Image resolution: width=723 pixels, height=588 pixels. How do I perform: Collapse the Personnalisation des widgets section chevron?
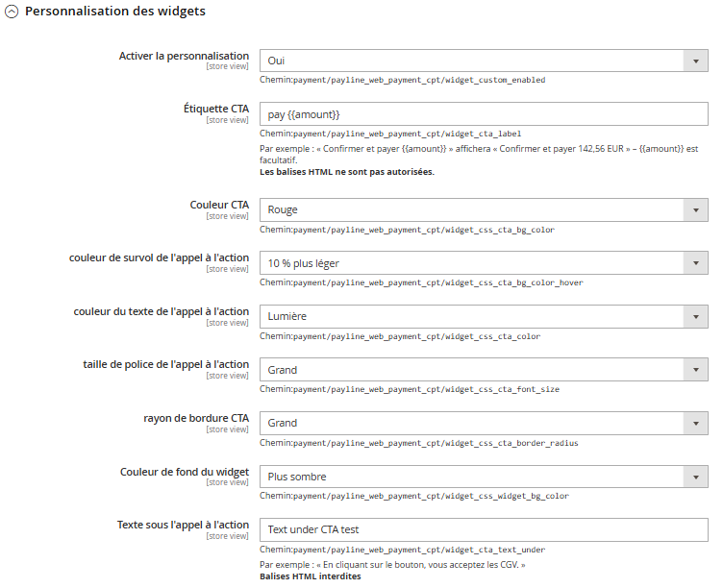(x=12, y=12)
